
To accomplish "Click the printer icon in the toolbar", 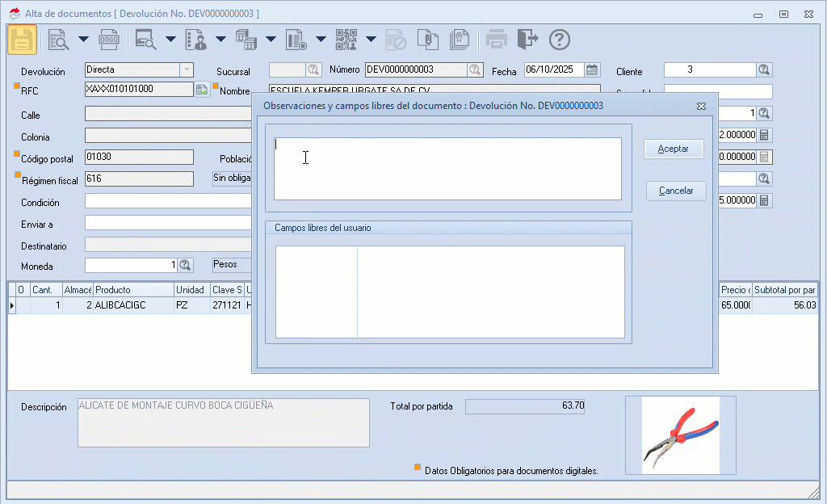I will (497, 40).
